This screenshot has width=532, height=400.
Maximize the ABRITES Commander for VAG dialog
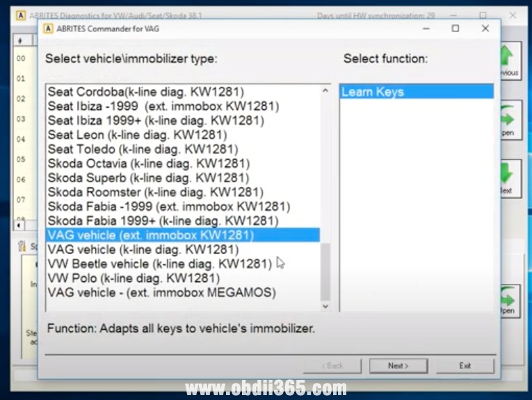point(456,29)
